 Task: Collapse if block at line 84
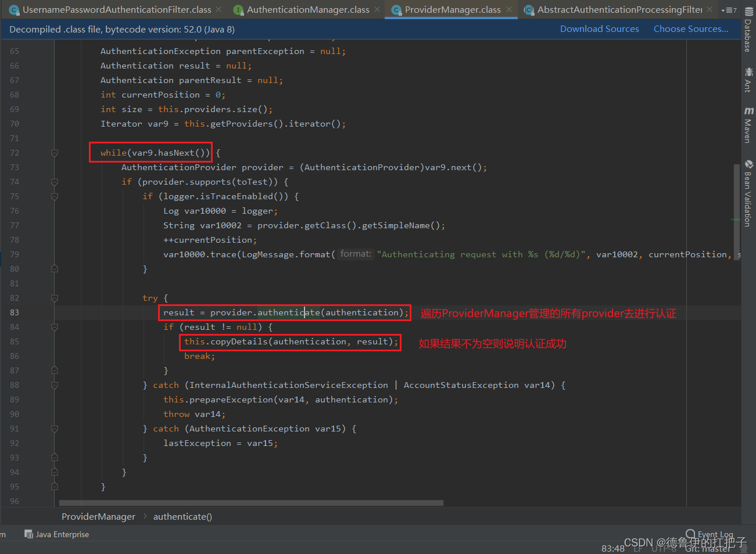click(55, 327)
